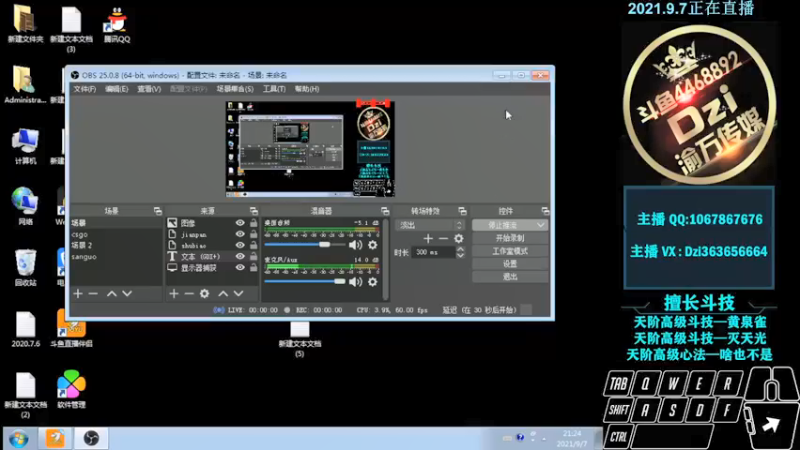Open 斗鱼直播伴侣 desktop shortcut
The height and width of the screenshot is (450, 800).
coord(71,329)
